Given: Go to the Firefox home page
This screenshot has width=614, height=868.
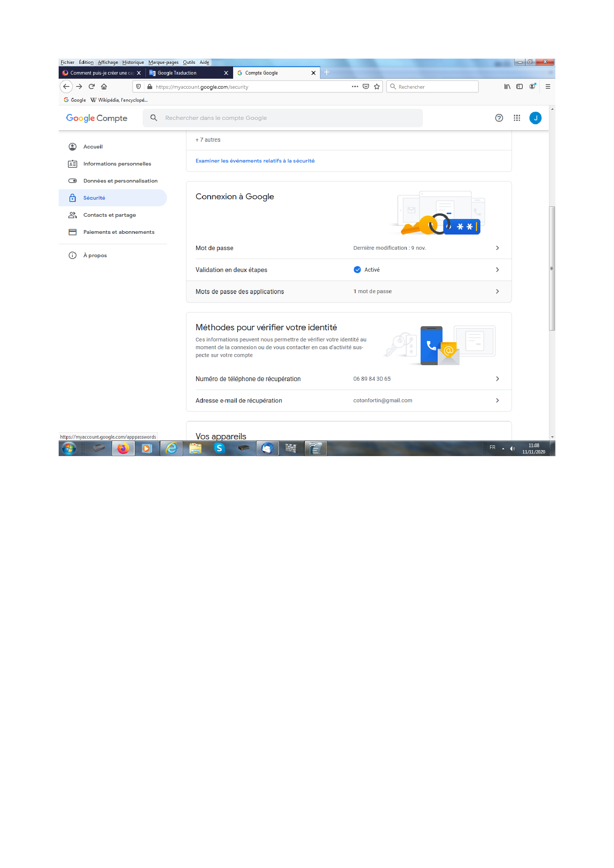Looking at the screenshot, I should 104,86.
